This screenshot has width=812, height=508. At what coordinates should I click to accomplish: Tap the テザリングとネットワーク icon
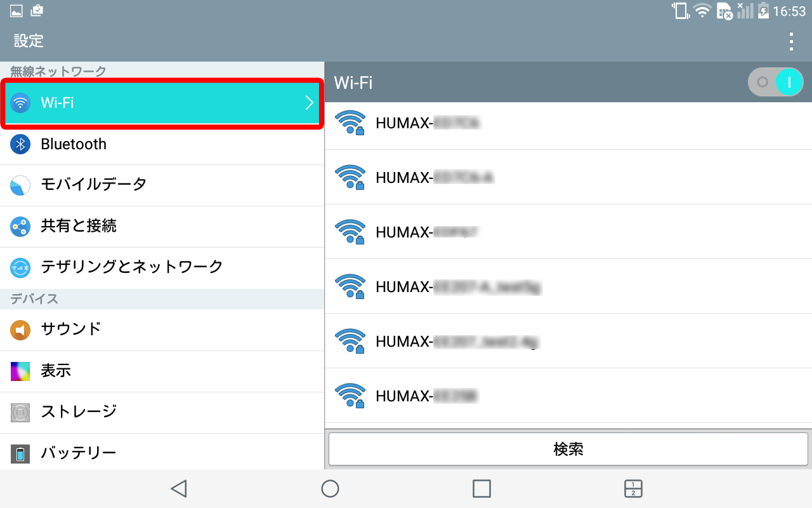pyautogui.click(x=20, y=267)
